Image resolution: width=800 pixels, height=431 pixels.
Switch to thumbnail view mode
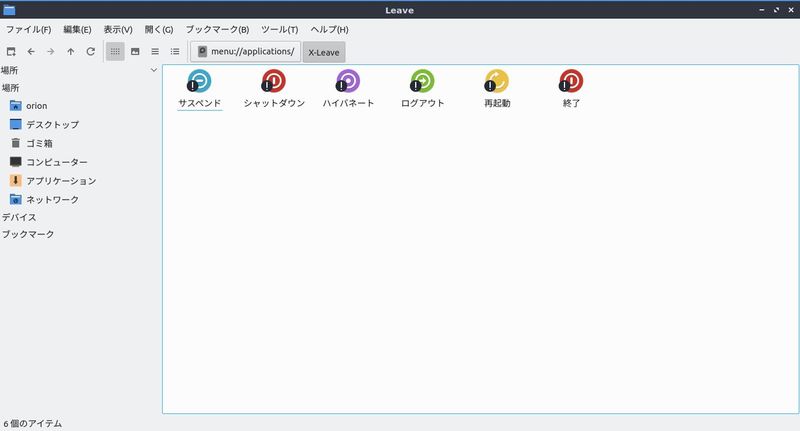[135, 51]
